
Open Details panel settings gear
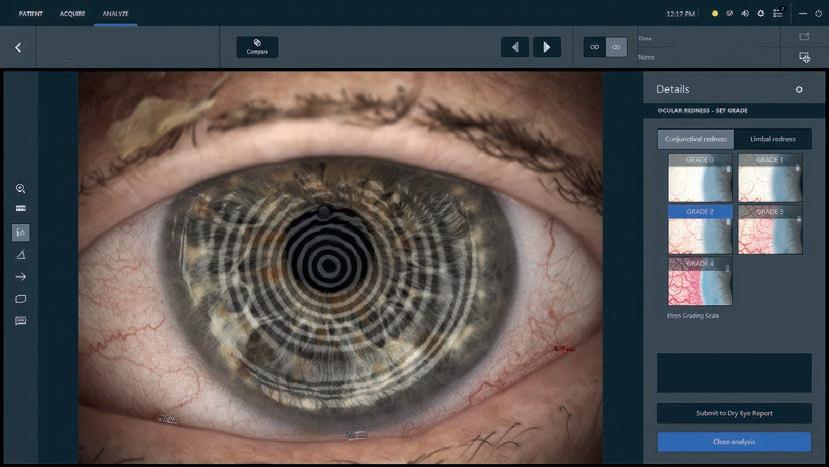[x=799, y=89]
